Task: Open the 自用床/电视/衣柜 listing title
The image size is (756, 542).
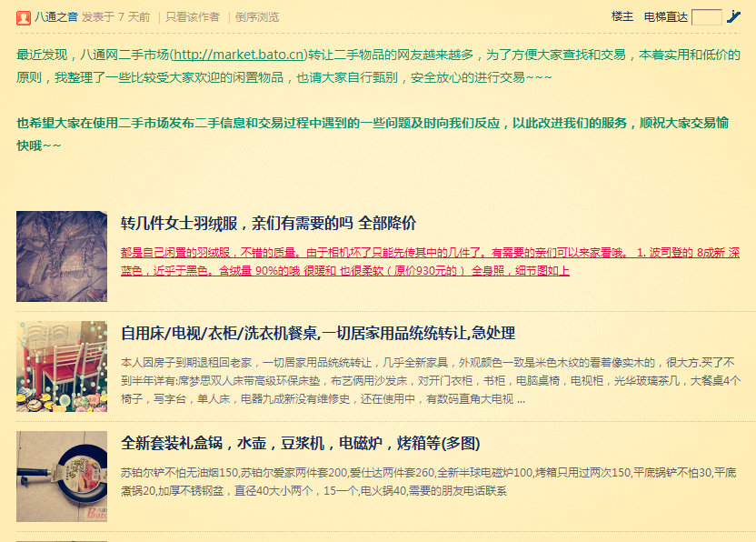Action: click(318, 333)
